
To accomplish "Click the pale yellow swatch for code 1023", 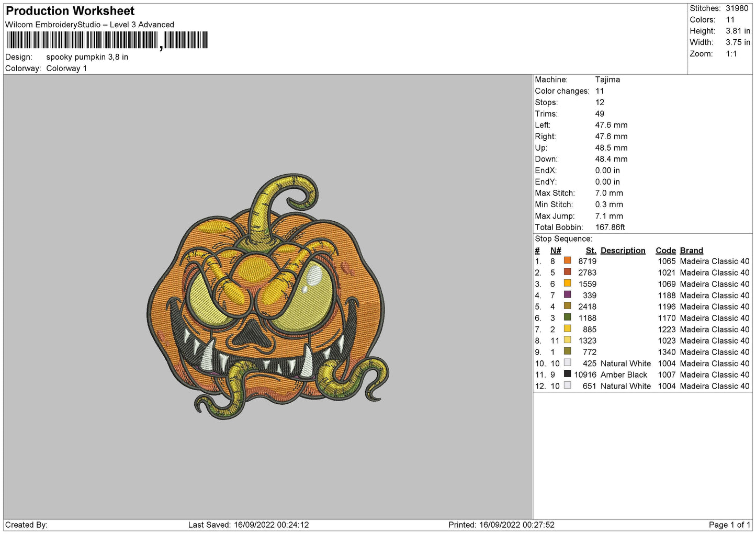I will click(x=567, y=340).
